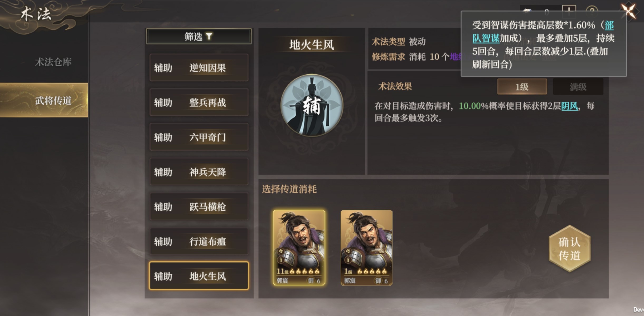Switch to the 武将传道 tab
644x316 pixels.
(x=44, y=100)
